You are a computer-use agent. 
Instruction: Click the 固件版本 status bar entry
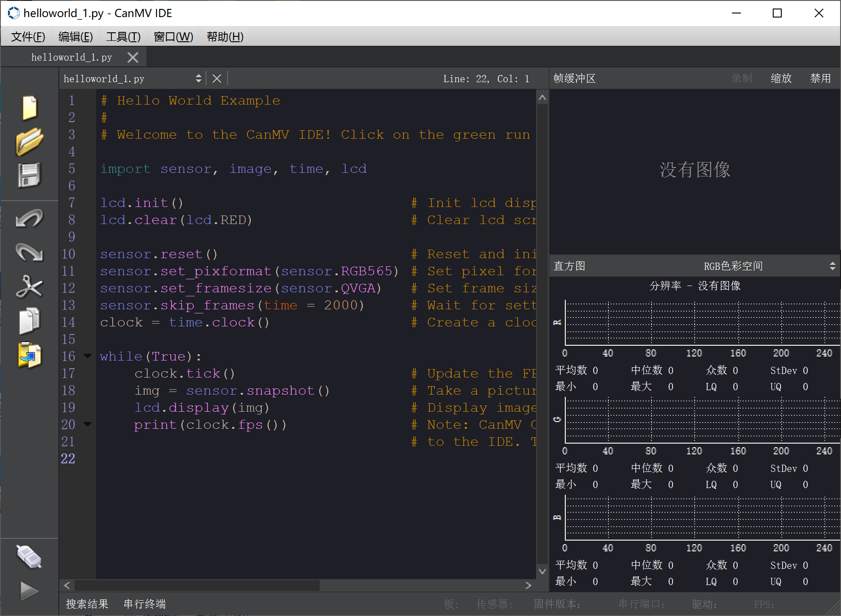tap(557, 604)
